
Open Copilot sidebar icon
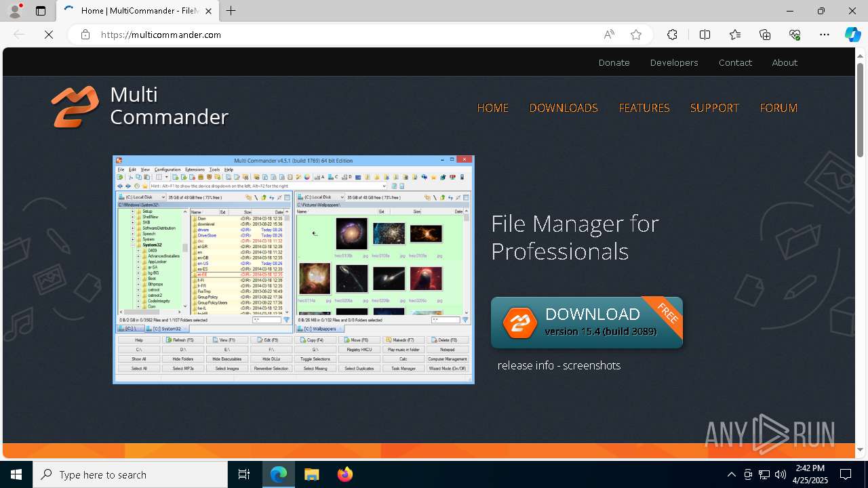(852, 35)
